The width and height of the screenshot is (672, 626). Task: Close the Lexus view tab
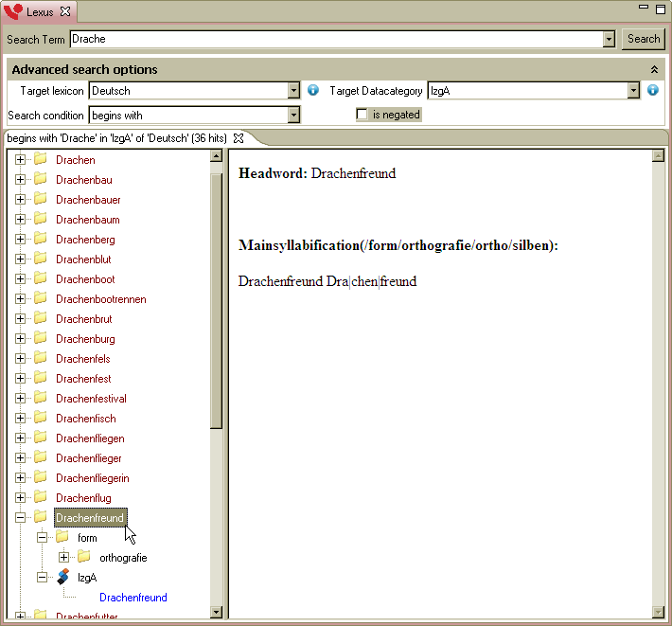(65, 12)
